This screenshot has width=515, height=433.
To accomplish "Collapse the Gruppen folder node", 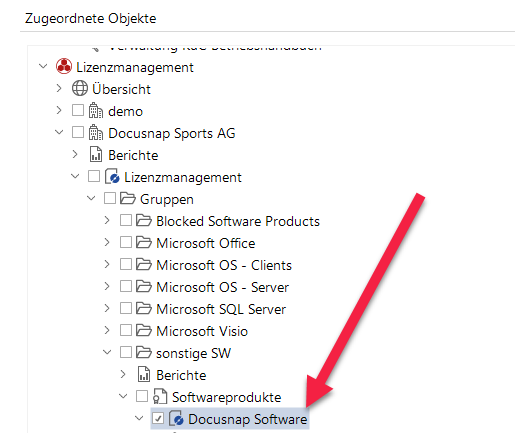I will click(91, 198).
